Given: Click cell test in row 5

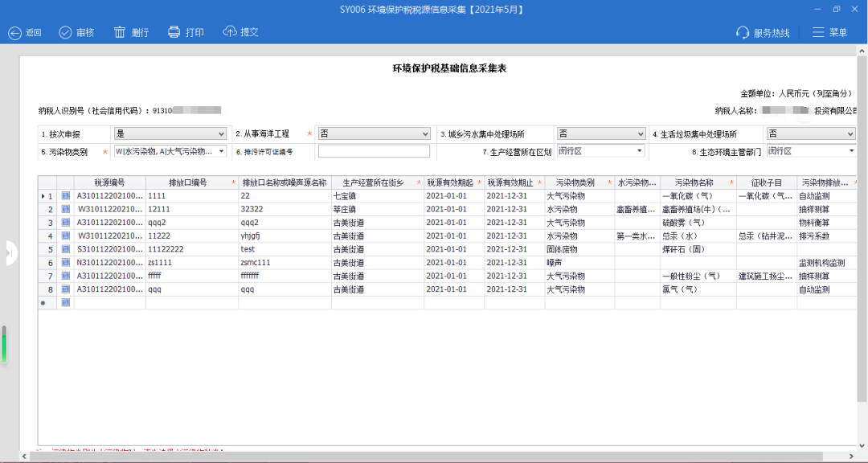Looking at the screenshot, I should click(x=285, y=248).
